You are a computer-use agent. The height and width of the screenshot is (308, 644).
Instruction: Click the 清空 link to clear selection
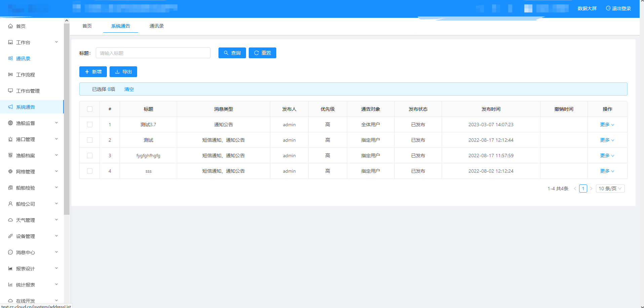point(129,89)
